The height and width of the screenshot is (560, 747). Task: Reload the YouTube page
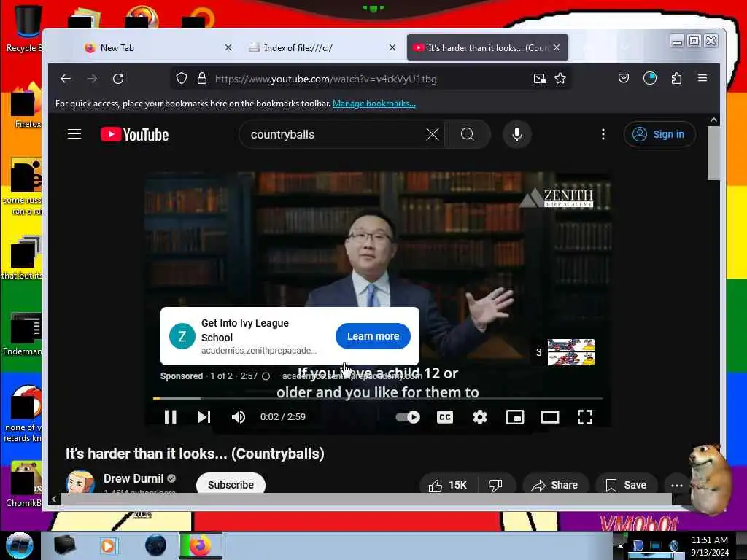118,79
